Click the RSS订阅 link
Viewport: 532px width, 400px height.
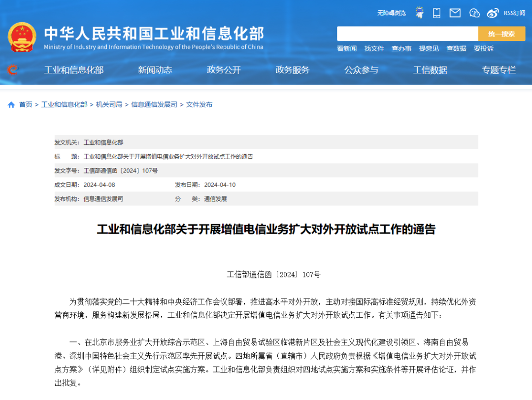point(514,13)
